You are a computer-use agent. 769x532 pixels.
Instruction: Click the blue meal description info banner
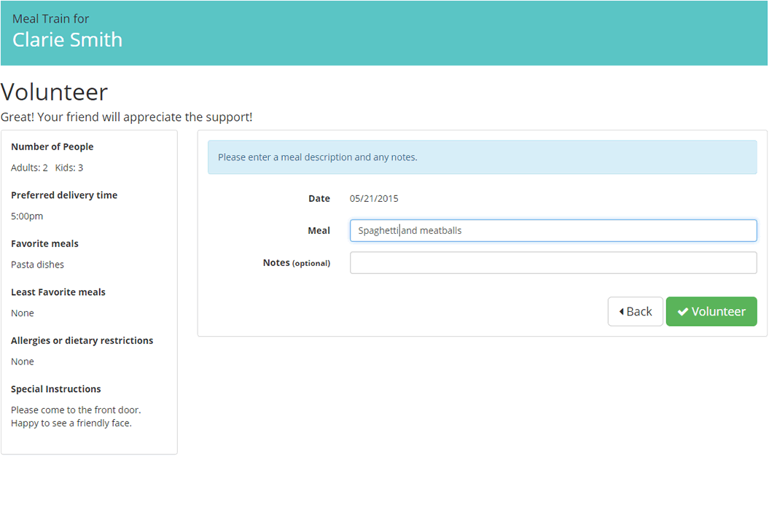pyautogui.click(x=482, y=157)
